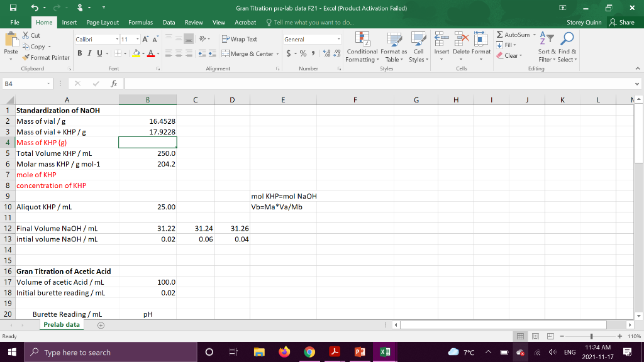Image resolution: width=644 pixels, height=362 pixels.
Task: Click the Share button
Action: point(623,21)
